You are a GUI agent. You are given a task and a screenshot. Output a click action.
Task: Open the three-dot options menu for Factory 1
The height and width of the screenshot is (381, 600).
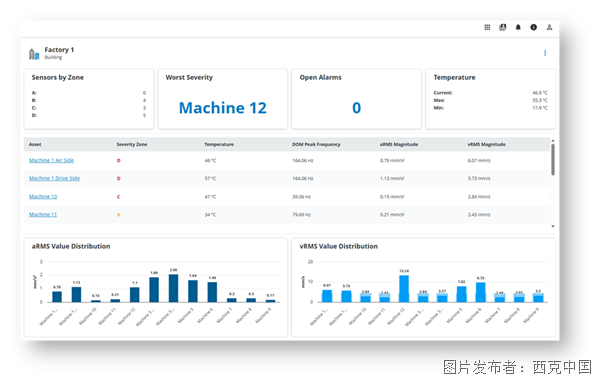(545, 53)
